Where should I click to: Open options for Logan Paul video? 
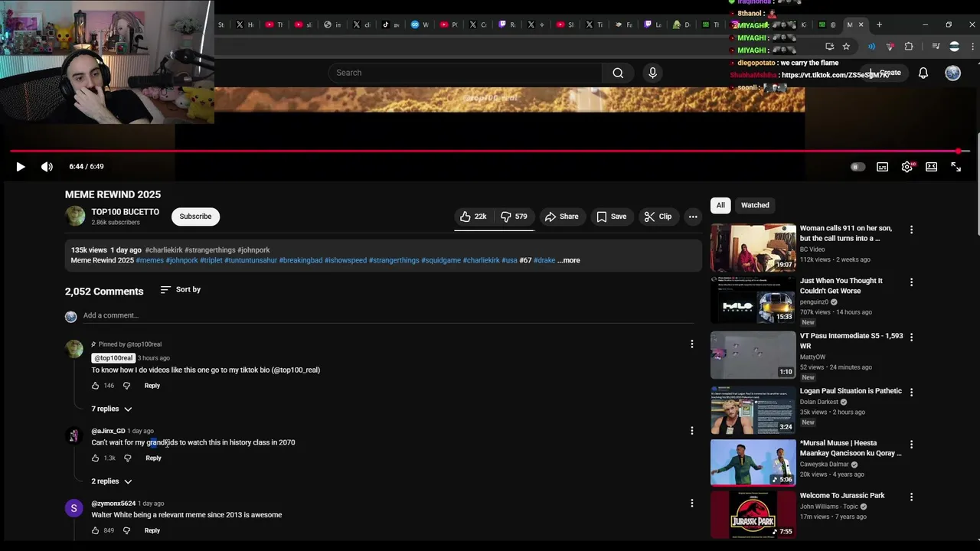point(911,392)
